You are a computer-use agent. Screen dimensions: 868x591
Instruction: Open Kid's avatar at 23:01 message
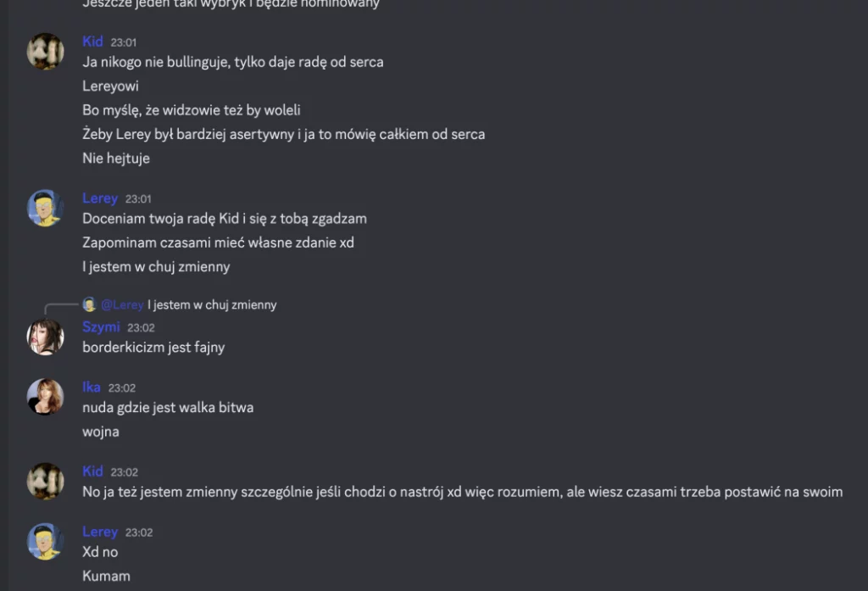(46, 52)
